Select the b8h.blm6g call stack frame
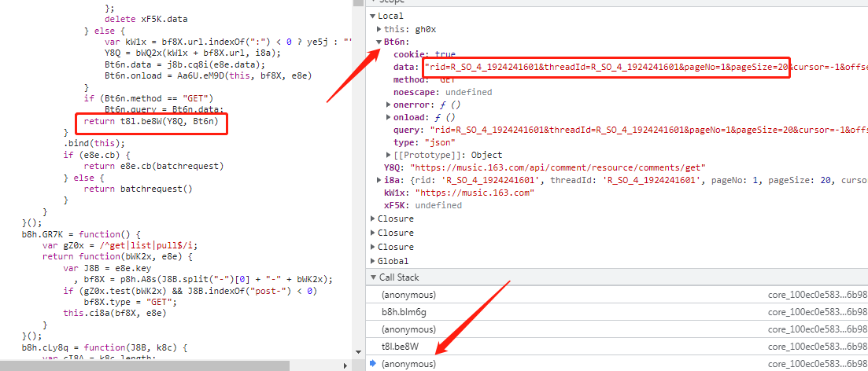Viewport: 868px width, 371px height. (x=617, y=312)
